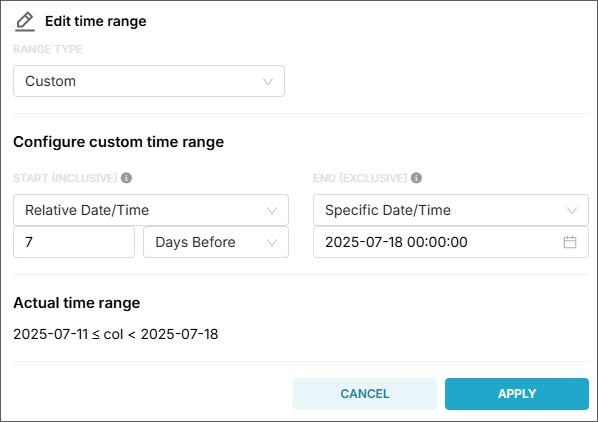Click the START (INCLUSIVE) label text
Screen dimensions: 598x422
click(x=65, y=178)
